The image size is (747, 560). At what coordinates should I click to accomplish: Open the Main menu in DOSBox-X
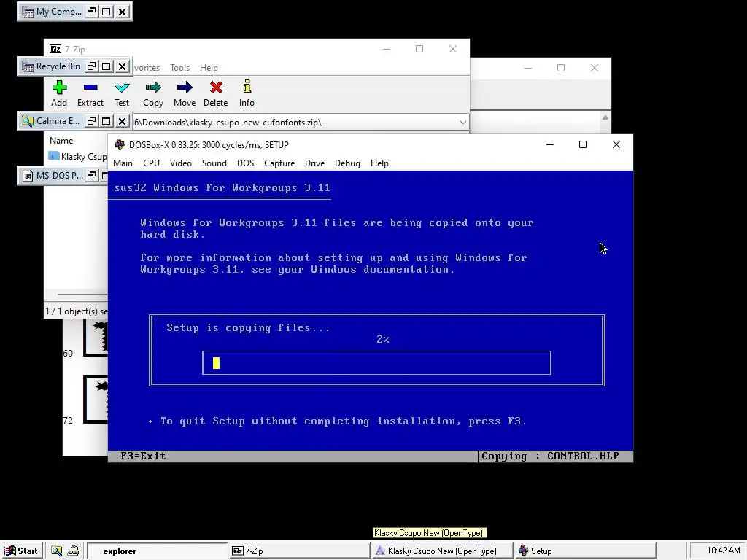coord(123,163)
